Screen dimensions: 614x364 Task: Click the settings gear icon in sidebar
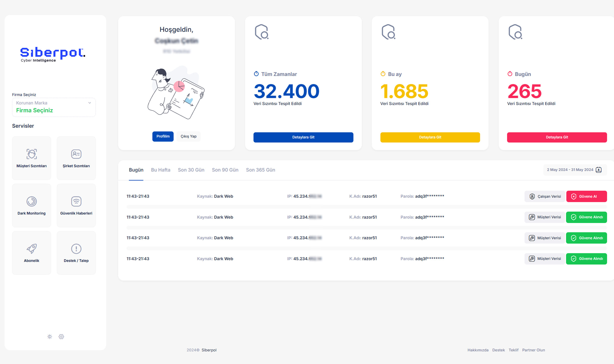tap(61, 336)
